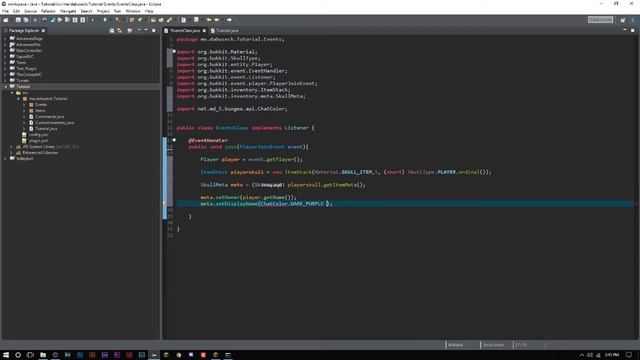
Task: Expand the CustomInventory.java node
Action: [x=24, y=123]
